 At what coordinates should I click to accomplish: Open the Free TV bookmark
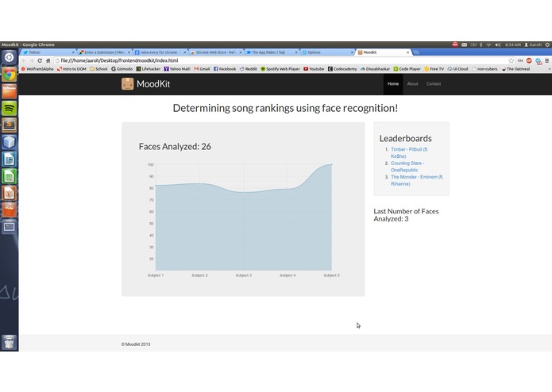coord(434,69)
